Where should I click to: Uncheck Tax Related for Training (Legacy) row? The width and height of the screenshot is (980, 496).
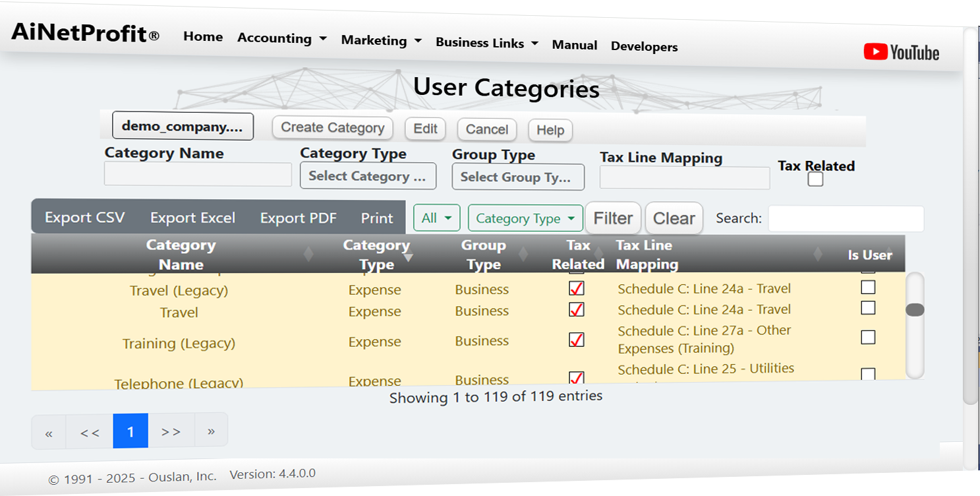pos(577,340)
